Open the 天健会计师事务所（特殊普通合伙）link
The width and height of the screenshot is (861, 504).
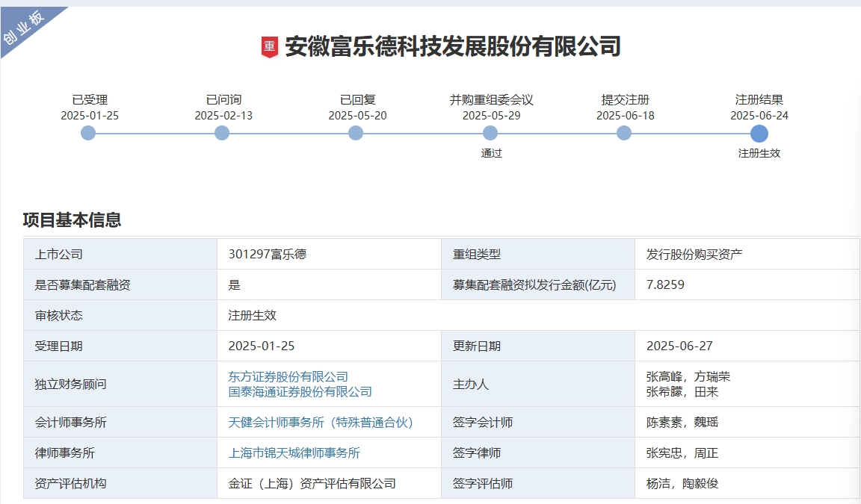point(321,423)
